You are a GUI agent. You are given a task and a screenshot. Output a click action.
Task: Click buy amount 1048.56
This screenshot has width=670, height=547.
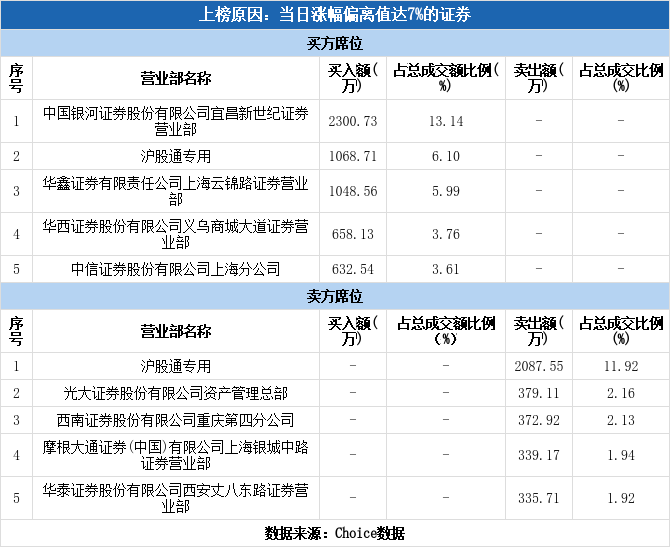click(x=353, y=191)
